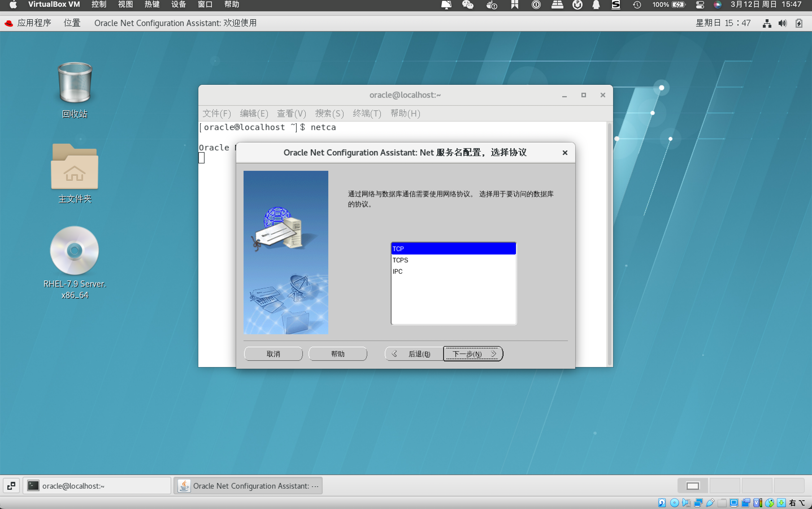Open Time Machine icon in menu bar
Image resolution: width=812 pixels, height=509 pixels.
click(x=637, y=5)
